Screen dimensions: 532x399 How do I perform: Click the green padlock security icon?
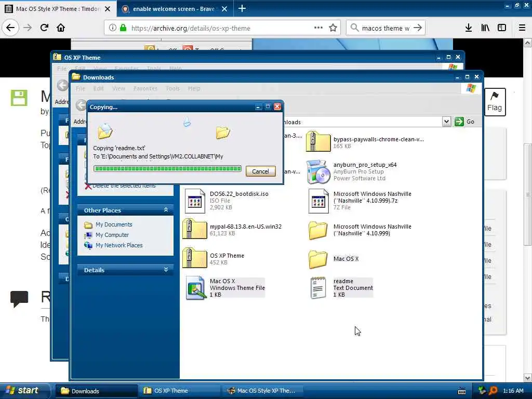coord(123,28)
